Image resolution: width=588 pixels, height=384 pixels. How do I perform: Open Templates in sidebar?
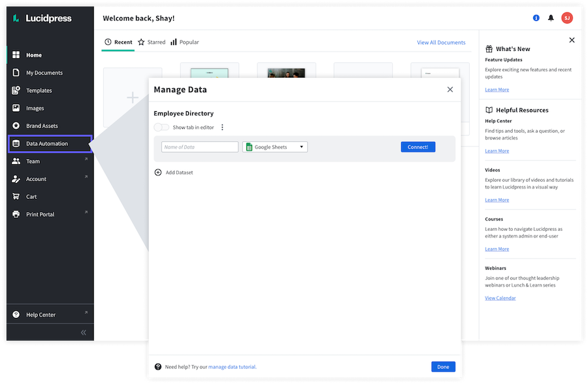click(50, 90)
